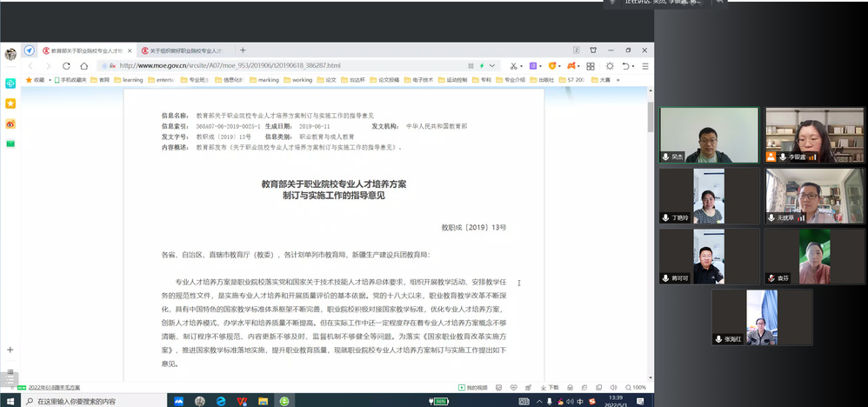Open Edge browser from the taskbar

220,401
